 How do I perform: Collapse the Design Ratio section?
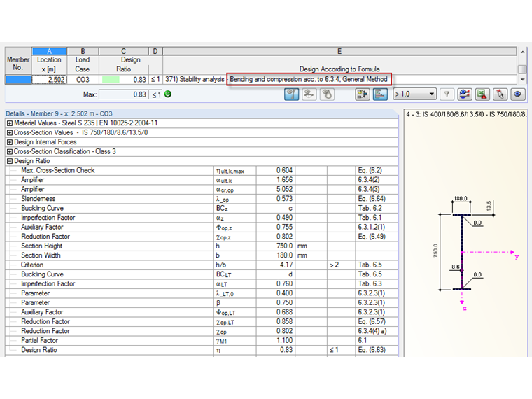point(10,161)
